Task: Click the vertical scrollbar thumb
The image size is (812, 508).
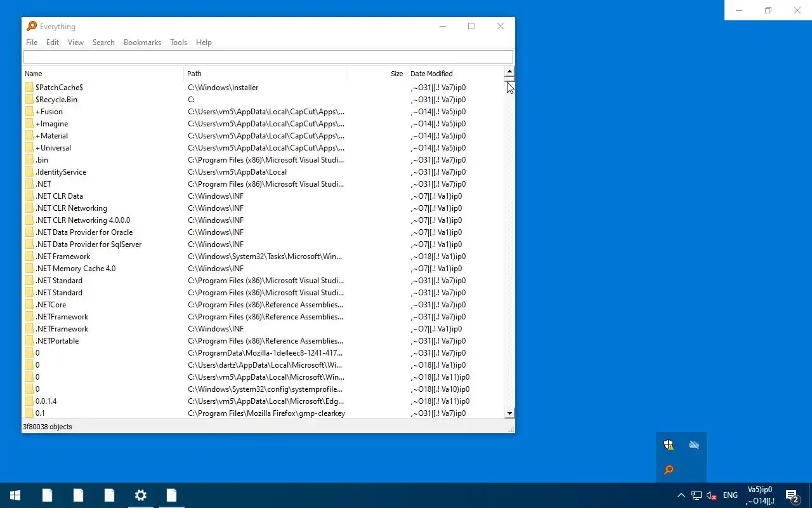Action: [509, 80]
